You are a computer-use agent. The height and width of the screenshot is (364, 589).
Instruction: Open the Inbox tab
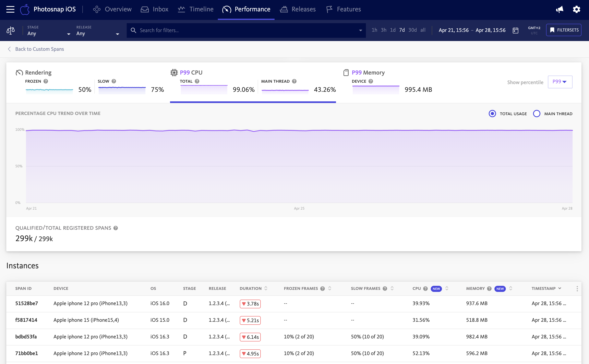point(155,9)
